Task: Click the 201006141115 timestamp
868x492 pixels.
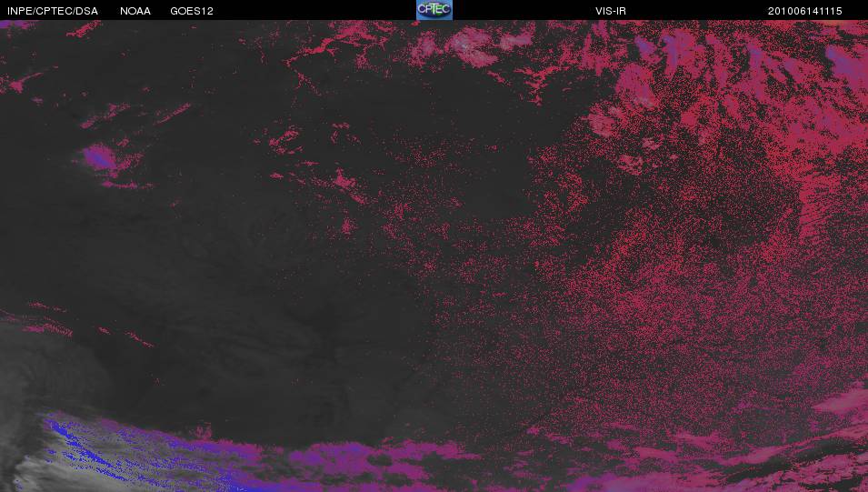Action: tap(805, 11)
